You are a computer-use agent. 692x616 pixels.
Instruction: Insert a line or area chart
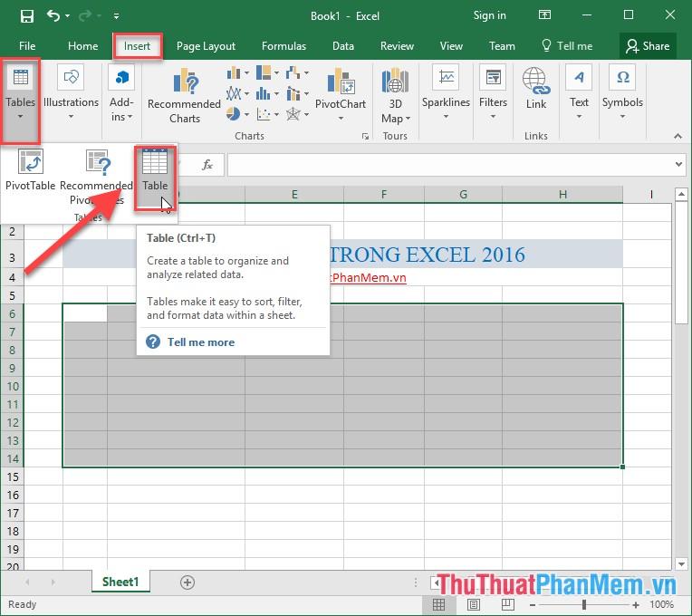click(x=237, y=93)
